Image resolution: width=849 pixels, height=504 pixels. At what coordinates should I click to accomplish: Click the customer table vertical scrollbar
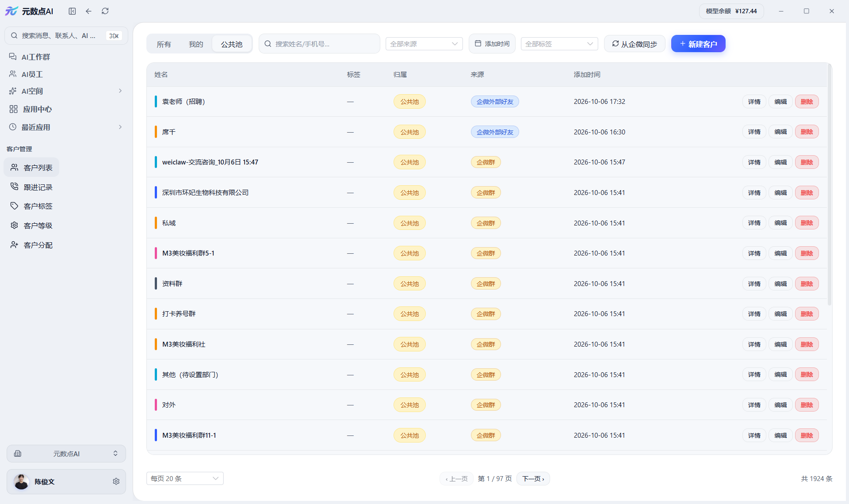(830, 186)
